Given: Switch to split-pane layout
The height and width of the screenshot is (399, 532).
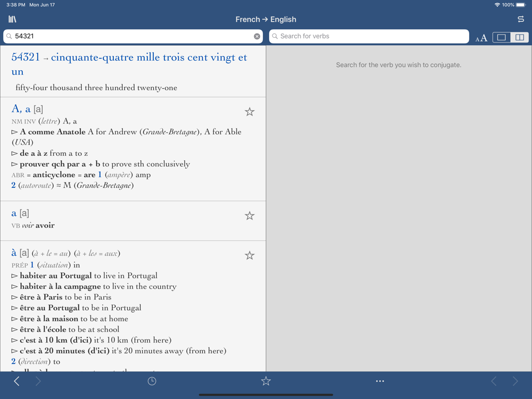Looking at the screenshot, I should click(519, 37).
